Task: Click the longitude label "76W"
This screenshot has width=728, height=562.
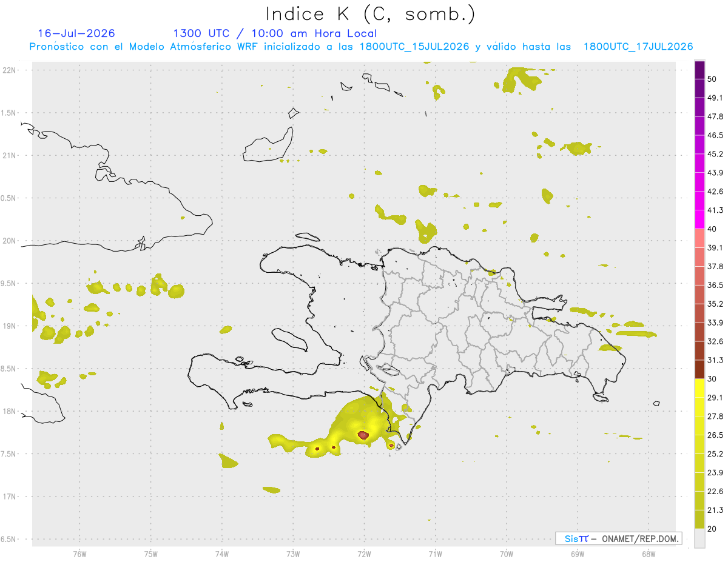Action: click(79, 554)
